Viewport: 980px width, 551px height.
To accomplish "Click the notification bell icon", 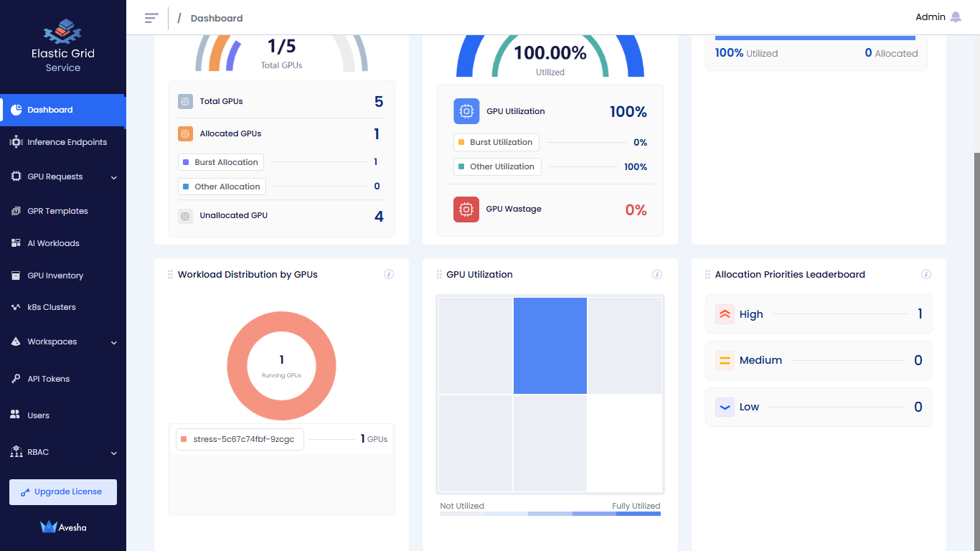I will [956, 17].
